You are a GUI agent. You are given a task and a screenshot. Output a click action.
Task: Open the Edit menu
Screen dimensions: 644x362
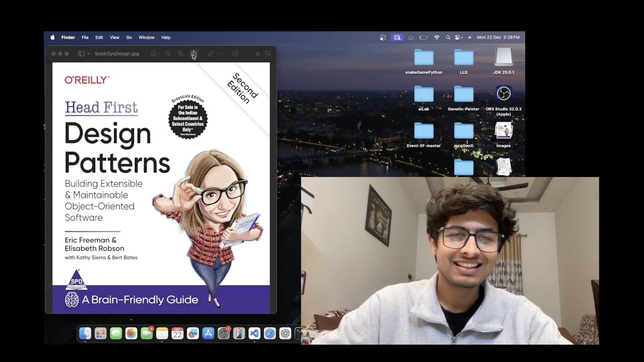pos(99,37)
